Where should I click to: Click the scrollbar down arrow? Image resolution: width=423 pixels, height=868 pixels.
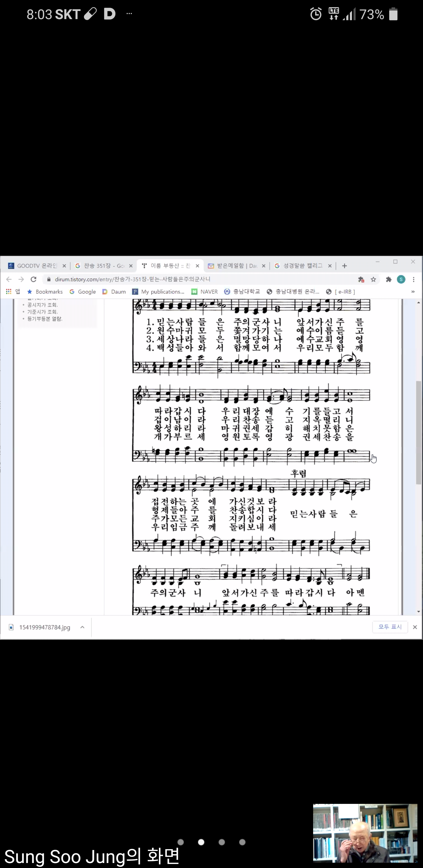click(418, 612)
